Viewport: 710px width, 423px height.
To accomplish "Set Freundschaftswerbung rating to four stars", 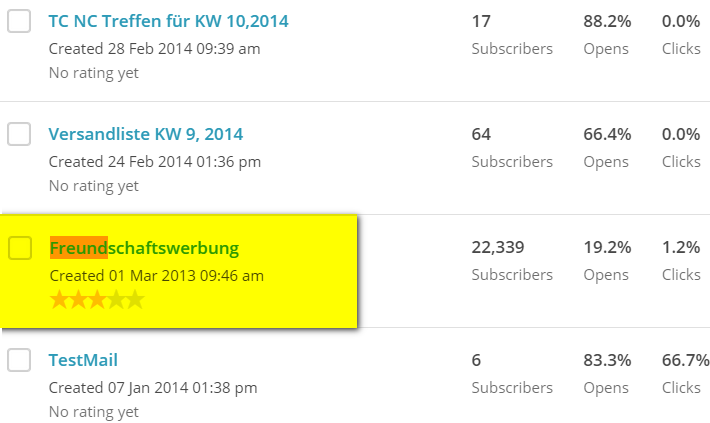I will 116,299.
